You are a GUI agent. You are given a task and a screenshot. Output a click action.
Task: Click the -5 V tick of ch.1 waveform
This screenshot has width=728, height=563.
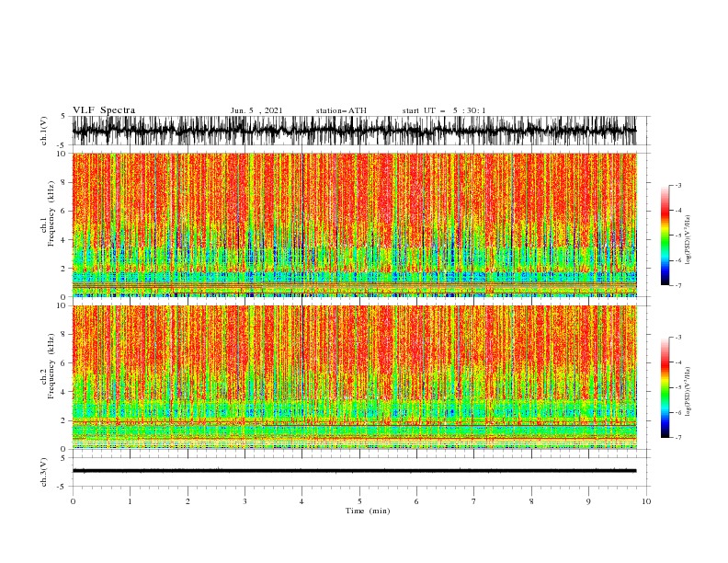pyautogui.click(x=63, y=145)
